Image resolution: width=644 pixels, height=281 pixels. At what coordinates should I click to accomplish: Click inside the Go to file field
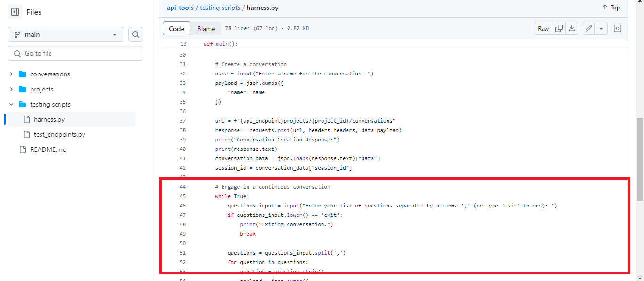pyautogui.click(x=75, y=53)
